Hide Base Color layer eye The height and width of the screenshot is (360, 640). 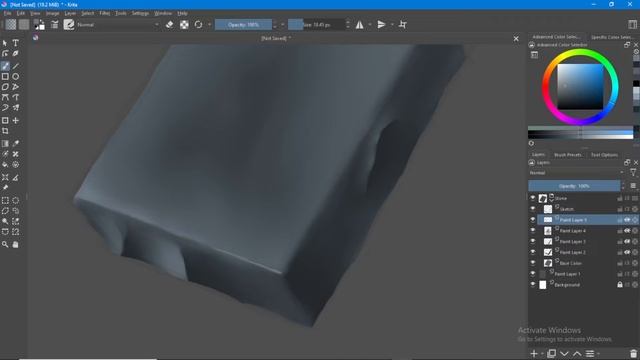[533, 263]
